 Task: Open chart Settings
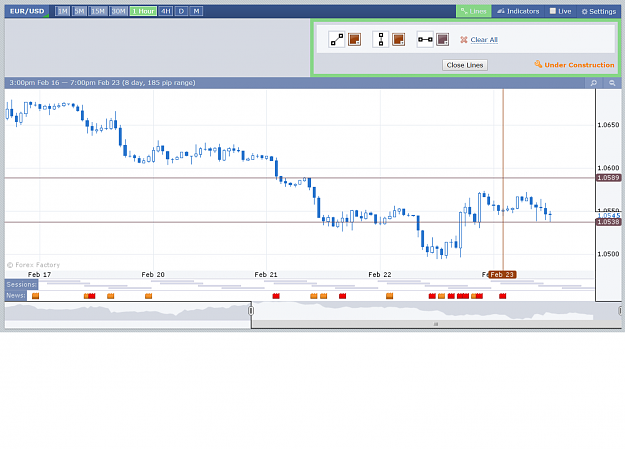(599, 11)
